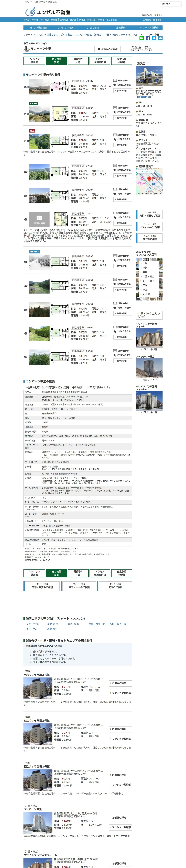The image size is (186, 868).
Task: Open 閲覧履歴 link at the top
Action: coord(158,15)
